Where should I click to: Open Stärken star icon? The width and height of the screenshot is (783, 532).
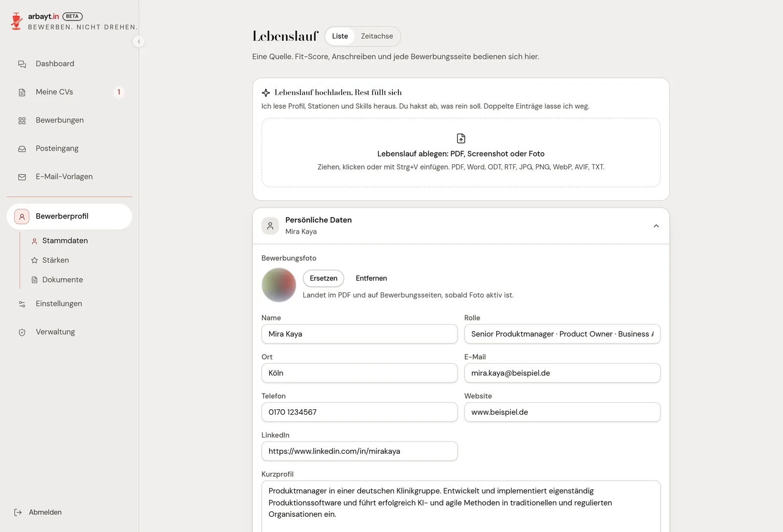pyautogui.click(x=35, y=261)
